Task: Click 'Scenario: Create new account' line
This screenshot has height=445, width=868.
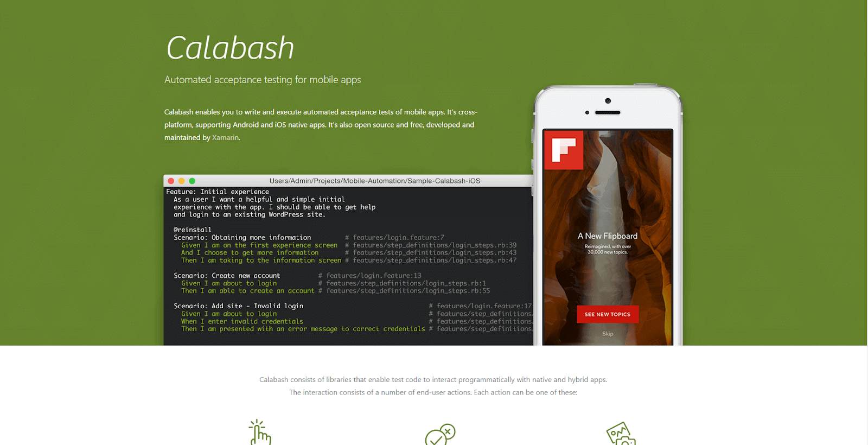Action: point(227,276)
